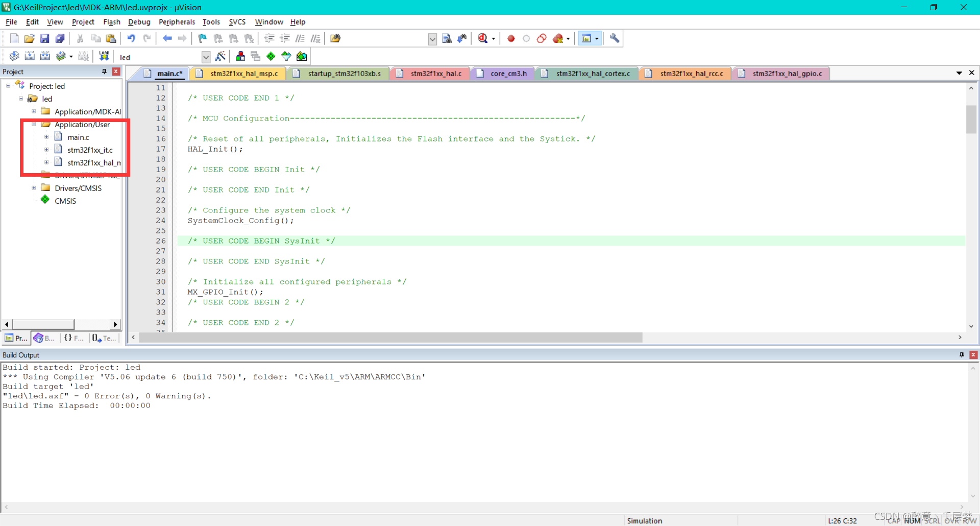The width and height of the screenshot is (980, 526).
Task: Pin the Build Output panel
Action: coord(962,354)
